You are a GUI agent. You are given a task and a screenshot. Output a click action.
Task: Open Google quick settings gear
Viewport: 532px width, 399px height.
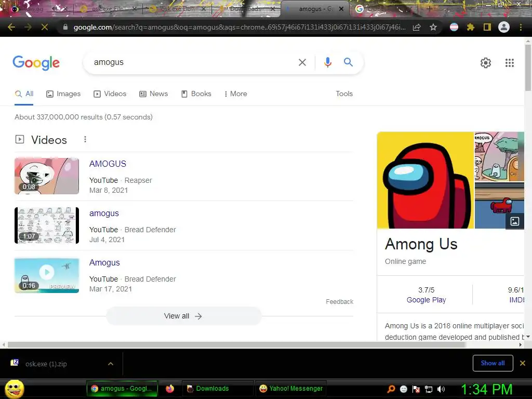[486, 63]
